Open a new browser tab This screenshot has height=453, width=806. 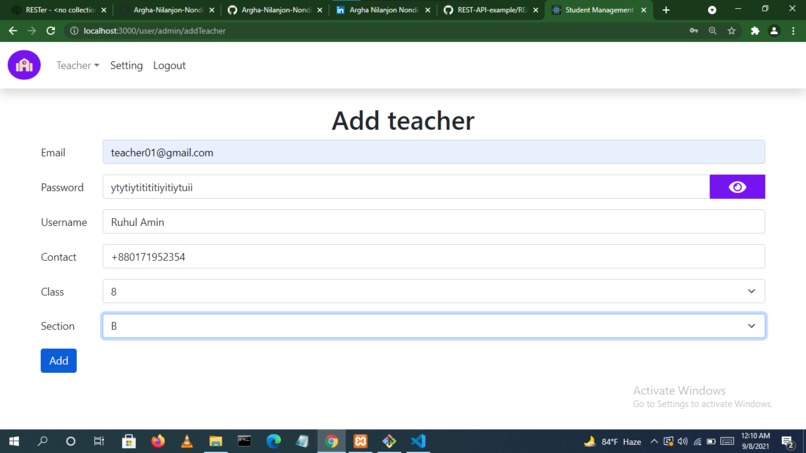point(666,10)
